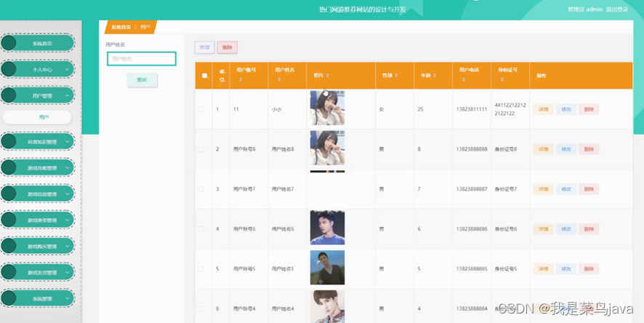
Task: Focus the 用户姓名 search input
Action: tap(142, 59)
